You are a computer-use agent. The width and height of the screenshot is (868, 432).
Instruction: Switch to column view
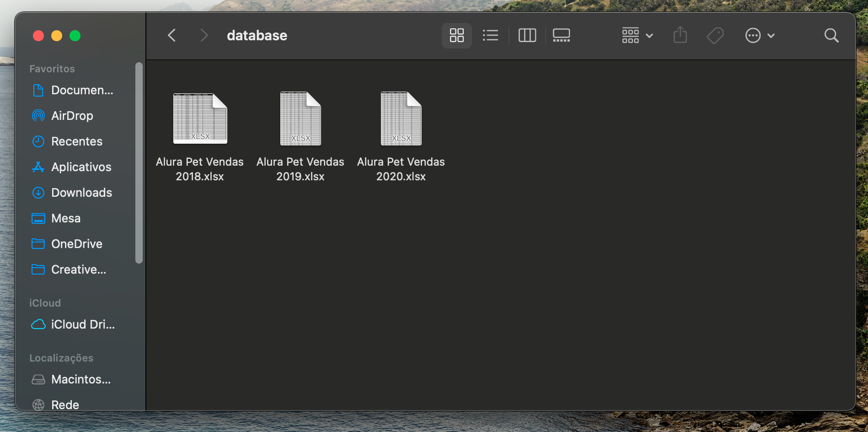point(527,35)
